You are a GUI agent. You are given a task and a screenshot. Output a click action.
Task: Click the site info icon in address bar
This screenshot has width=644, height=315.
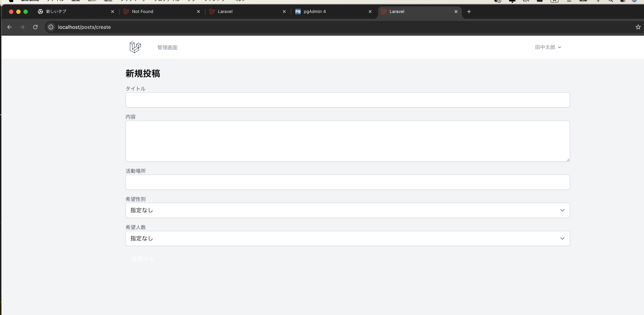pos(51,27)
